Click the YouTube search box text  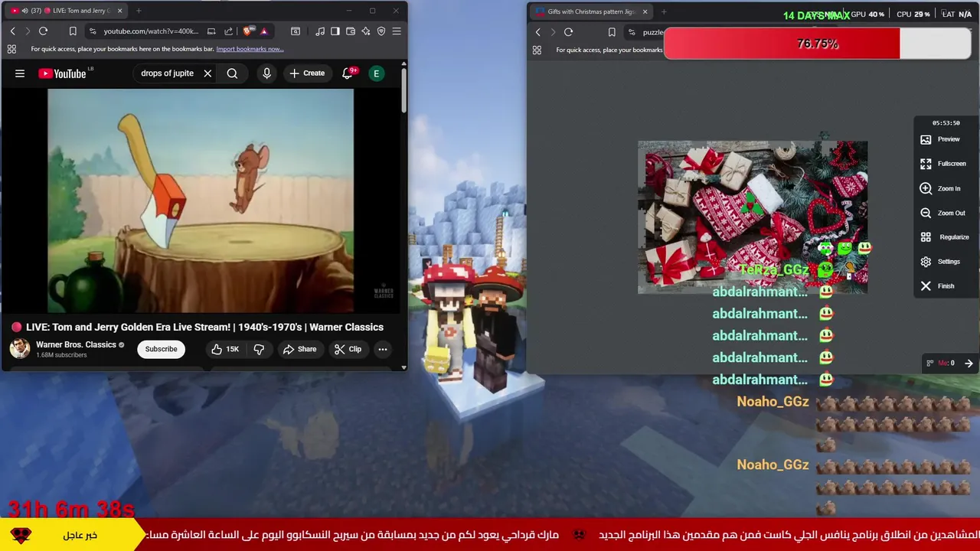click(x=167, y=73)
